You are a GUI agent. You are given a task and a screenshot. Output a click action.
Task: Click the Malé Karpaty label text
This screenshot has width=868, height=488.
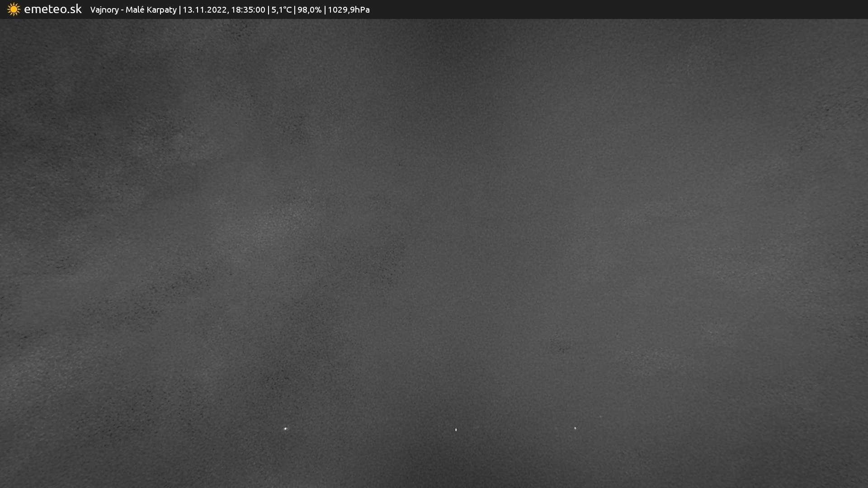(x=151, y=10)
